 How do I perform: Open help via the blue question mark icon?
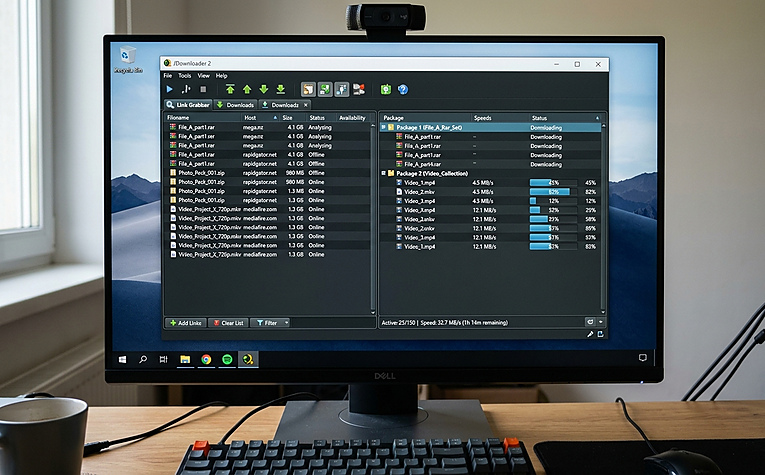click(403, 89)
